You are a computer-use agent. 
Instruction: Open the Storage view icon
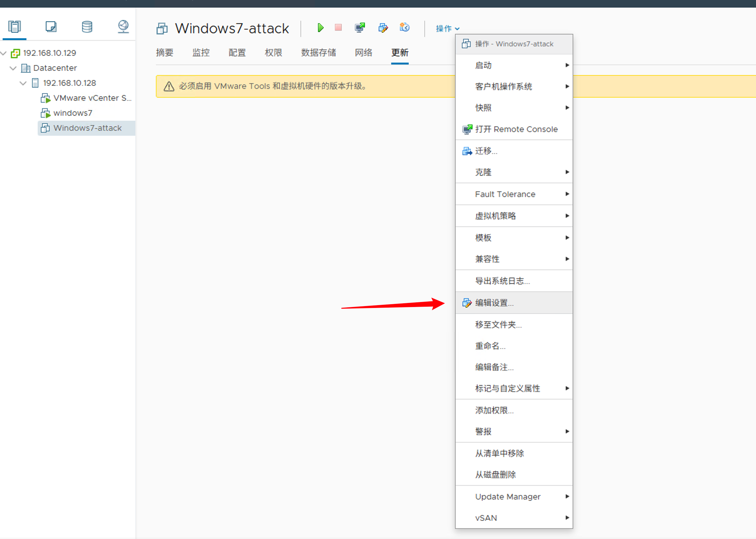click(x=87, y=27)
